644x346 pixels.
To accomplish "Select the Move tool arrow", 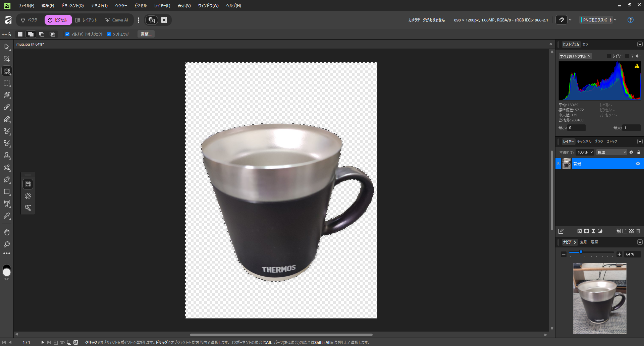I will (7, 47).
